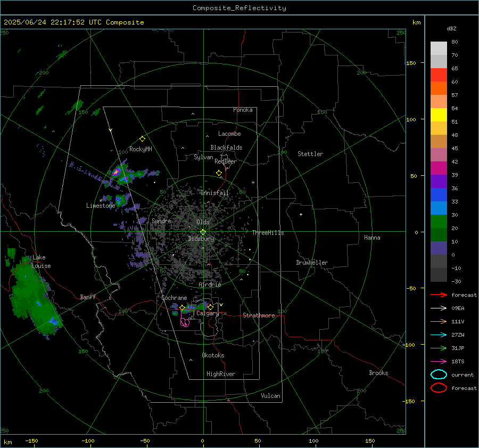Click the yellow diamond at the radar center
Viewport: 479px width, 448px height.
[x=203, y=232]
